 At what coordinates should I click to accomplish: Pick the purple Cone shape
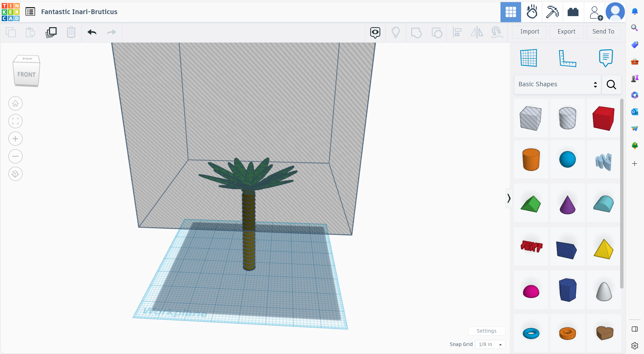(x=567, y=204)
